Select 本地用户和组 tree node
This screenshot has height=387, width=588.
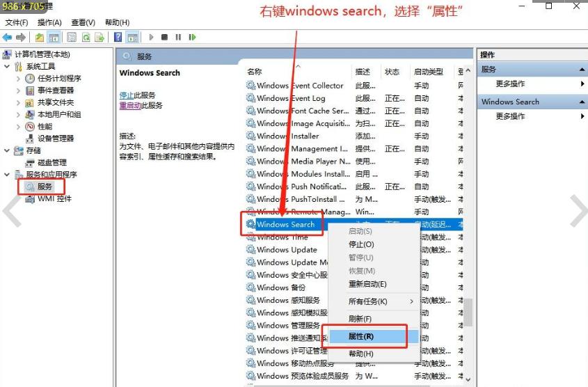(59, 114)
